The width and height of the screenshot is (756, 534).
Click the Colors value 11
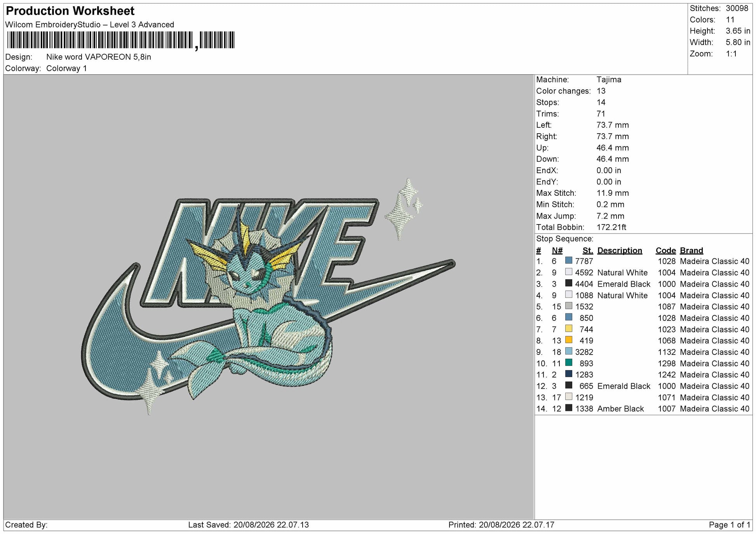click(x=730, y=20)
